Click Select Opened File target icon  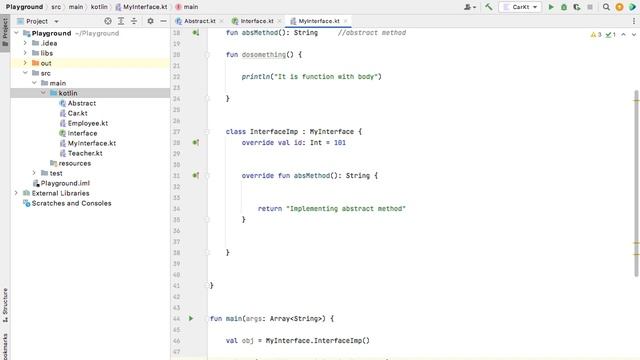(x=108, y=21)
